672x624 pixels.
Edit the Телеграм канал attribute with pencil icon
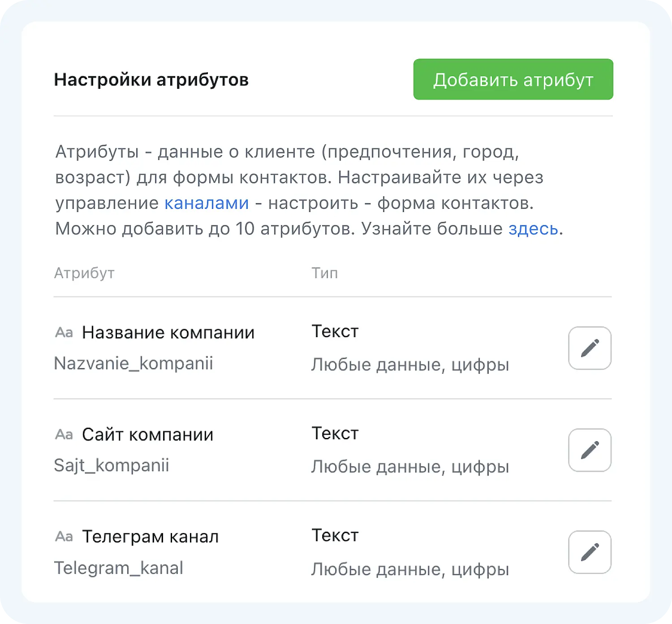click(x=590, y=552)
